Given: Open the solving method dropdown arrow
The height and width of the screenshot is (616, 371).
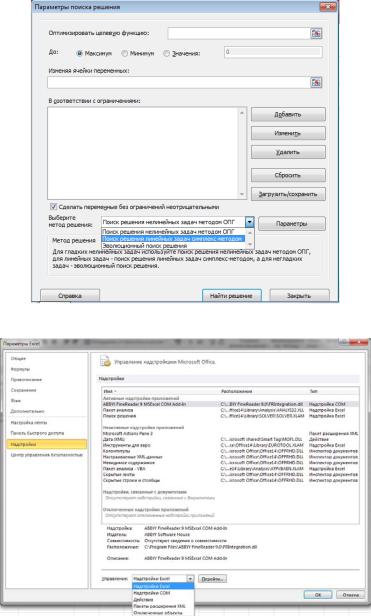Looking at the screenshot, I should [x=250, y=222].
